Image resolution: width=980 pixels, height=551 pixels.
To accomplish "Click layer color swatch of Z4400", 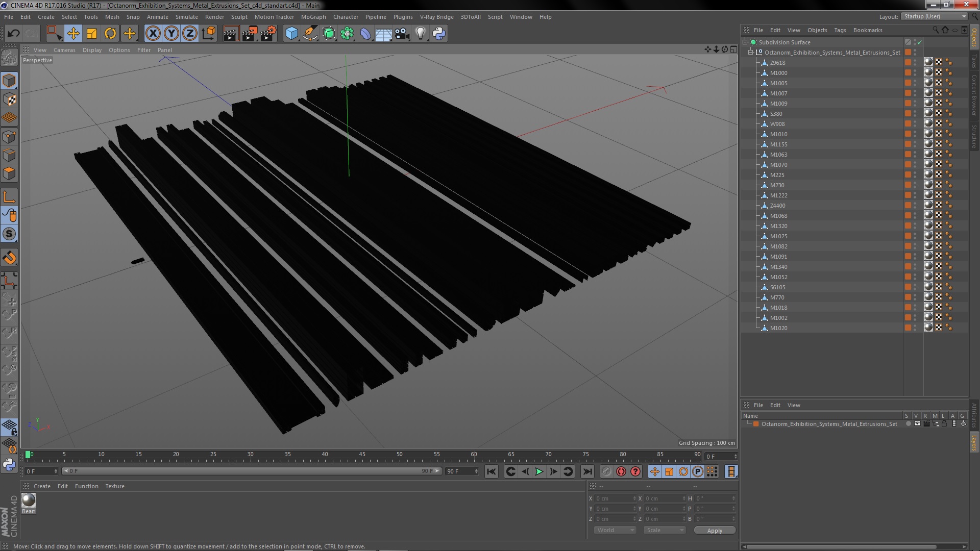I will coord(908,206).
